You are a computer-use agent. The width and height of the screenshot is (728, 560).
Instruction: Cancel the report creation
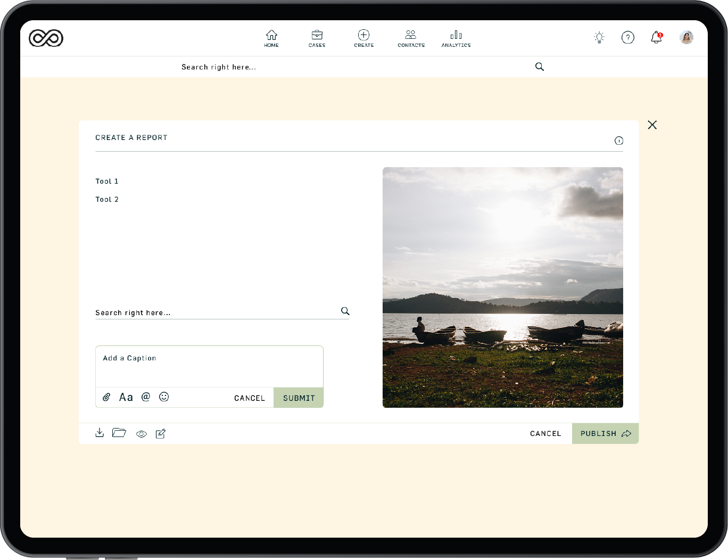(x=545, y=434)
